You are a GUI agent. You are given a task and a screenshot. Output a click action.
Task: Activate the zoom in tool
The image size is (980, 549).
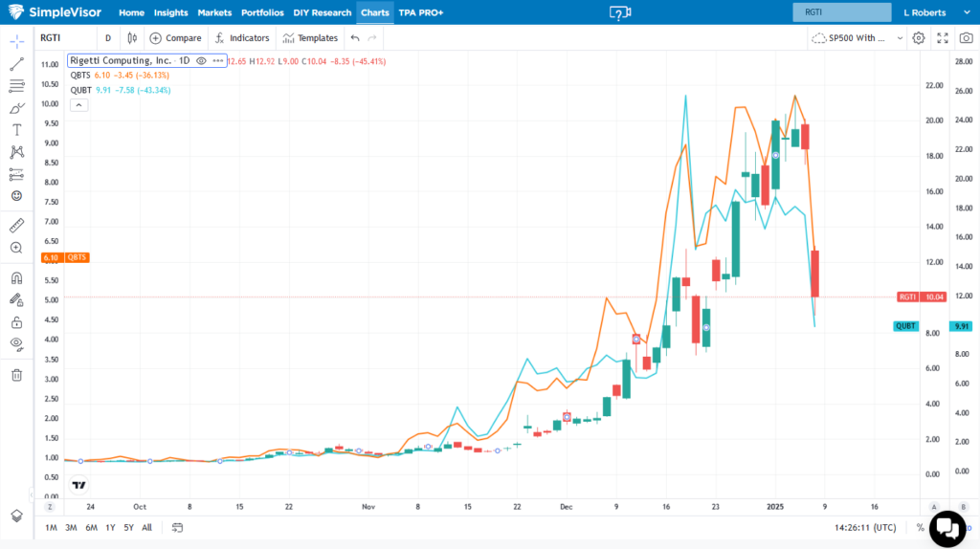pos(17,248)
